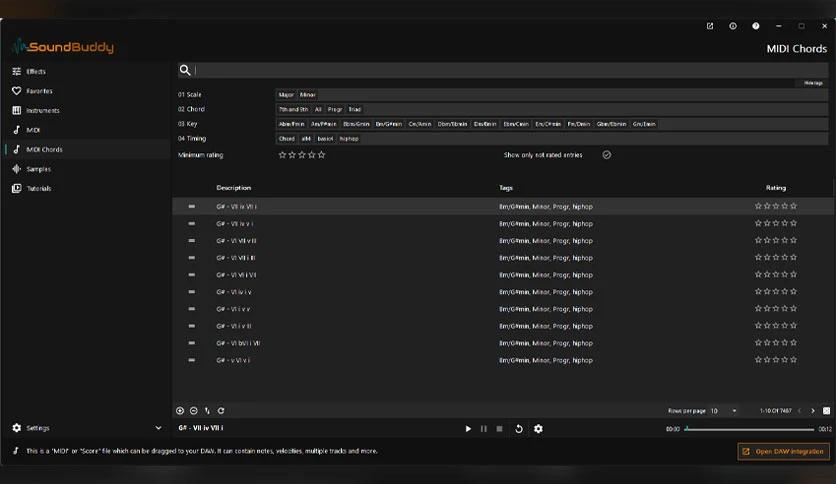Play the selected chord progression
The image size is (836, 484).
tap(468, 429)
